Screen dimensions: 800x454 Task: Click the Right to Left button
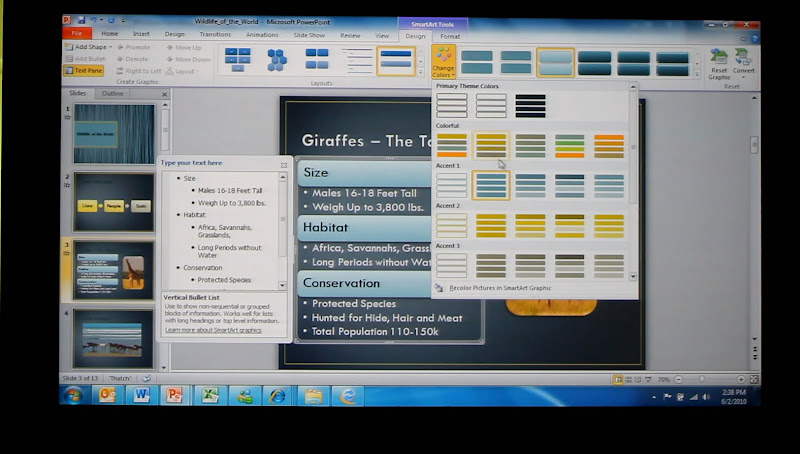click(x=138, y=71)
